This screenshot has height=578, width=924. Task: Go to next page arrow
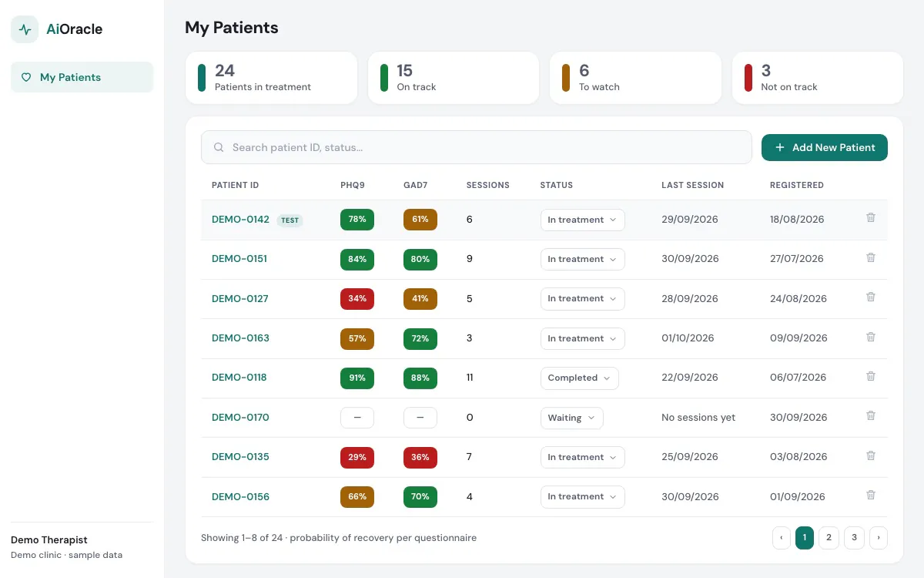coord(879,538)
